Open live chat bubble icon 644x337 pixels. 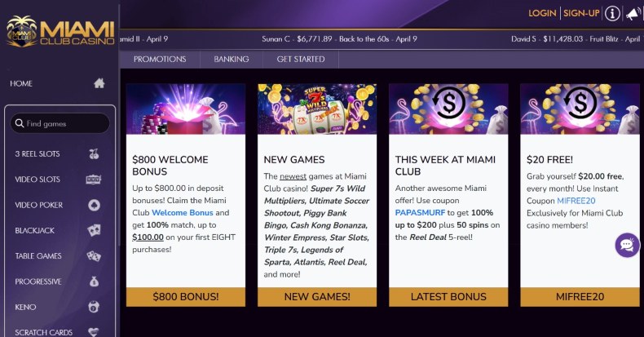click(627, 245)
